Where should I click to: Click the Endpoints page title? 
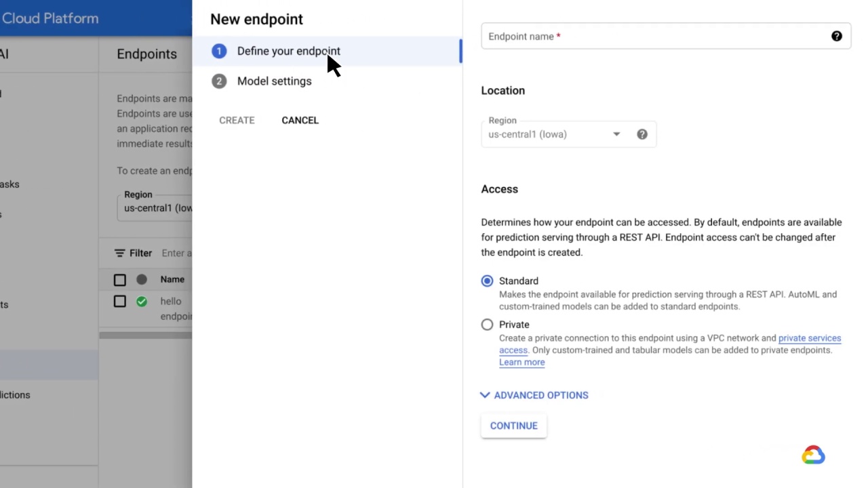[x=146, y=54]
